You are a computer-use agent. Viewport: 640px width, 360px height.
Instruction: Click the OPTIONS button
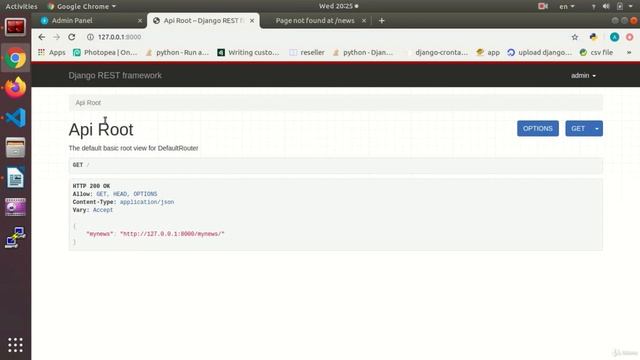pyautogui.click(x=538, y=129)
